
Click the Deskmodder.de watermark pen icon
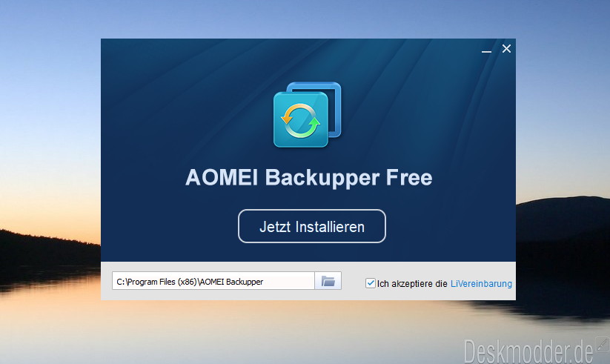pos(603,345)
